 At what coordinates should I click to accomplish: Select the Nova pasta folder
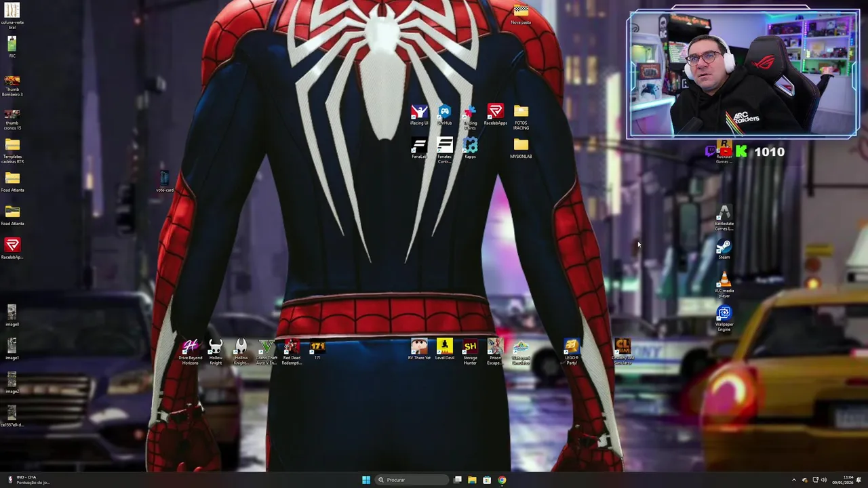pyautogui.click(x=521, y=14)
